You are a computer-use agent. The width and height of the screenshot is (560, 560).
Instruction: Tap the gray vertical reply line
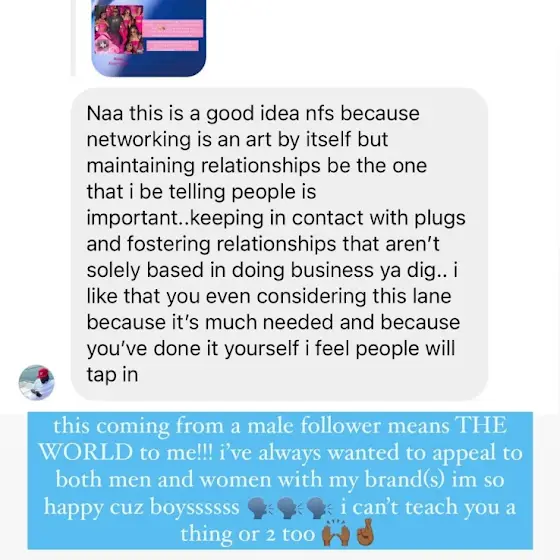pyautogui.click(x=73, y=38)
